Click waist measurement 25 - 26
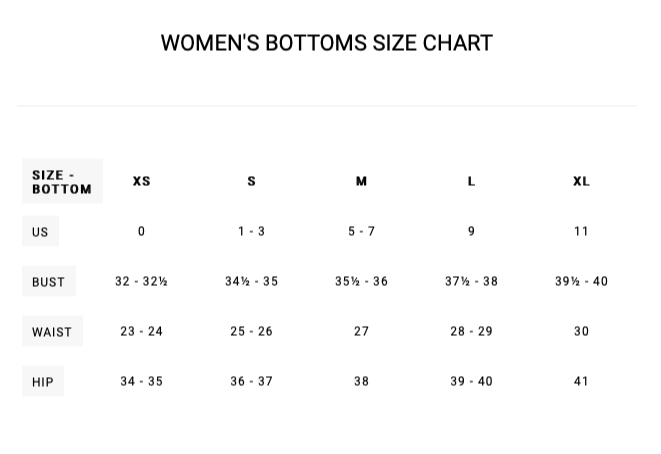Image resolution: width=661 pixels, height=454 pixels. coord(251,331)
